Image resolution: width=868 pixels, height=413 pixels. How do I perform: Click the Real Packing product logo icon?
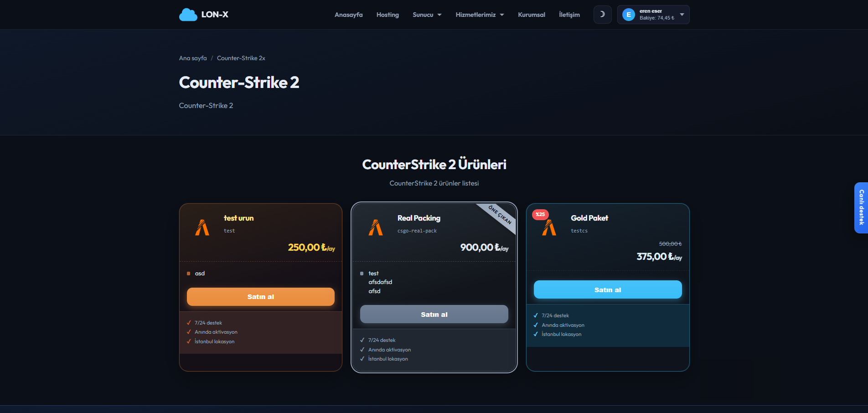(x=376, y=227)
